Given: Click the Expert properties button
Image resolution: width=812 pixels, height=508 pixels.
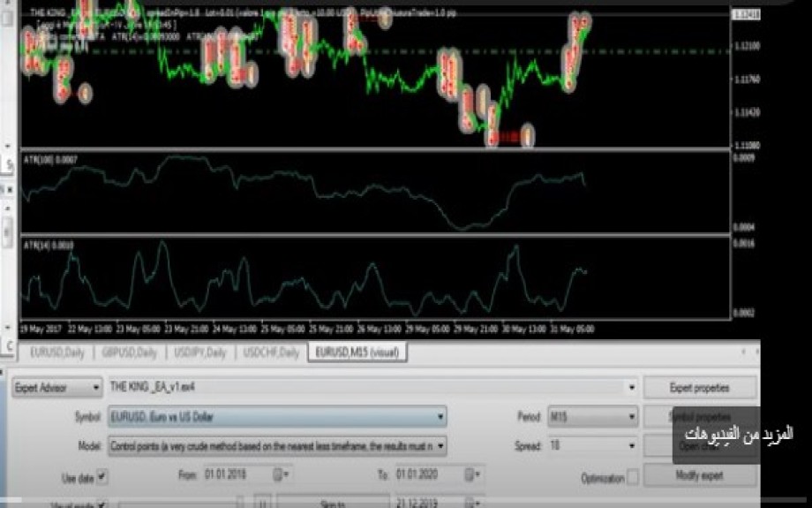Looking at the screenshot, I should (x=699, y=388).
